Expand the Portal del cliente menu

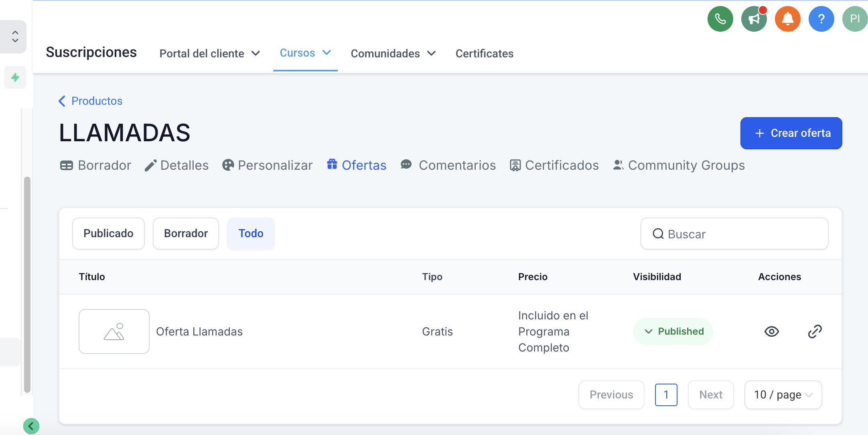click(209, 53)
